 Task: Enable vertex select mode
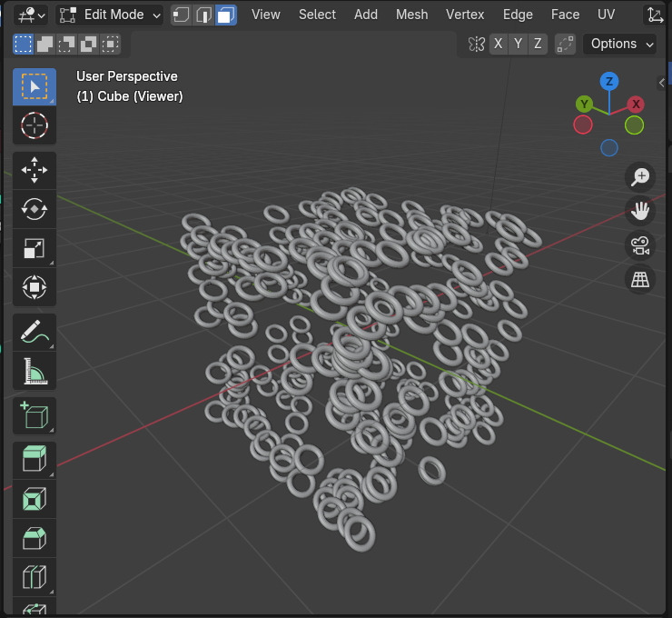point(182,15)
